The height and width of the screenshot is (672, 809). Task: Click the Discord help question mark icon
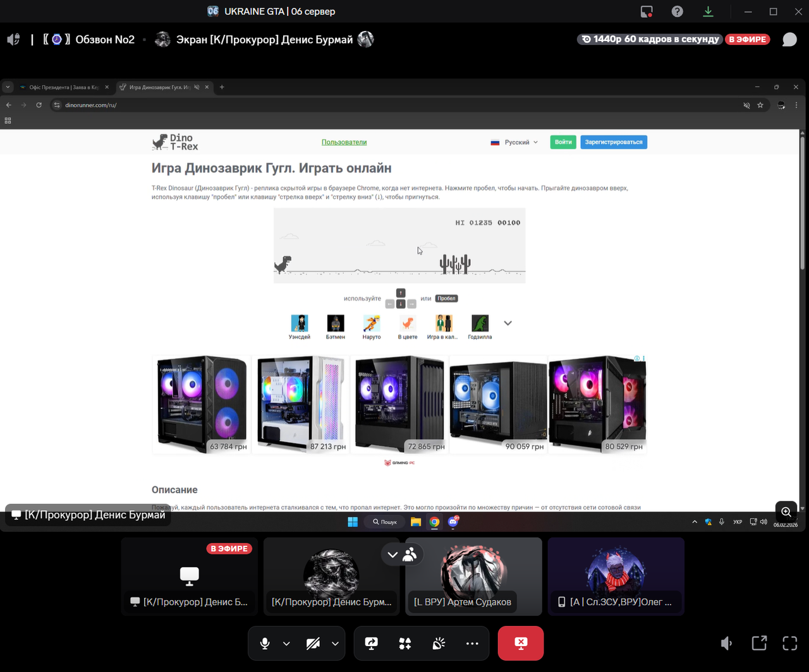coord(677,11)
